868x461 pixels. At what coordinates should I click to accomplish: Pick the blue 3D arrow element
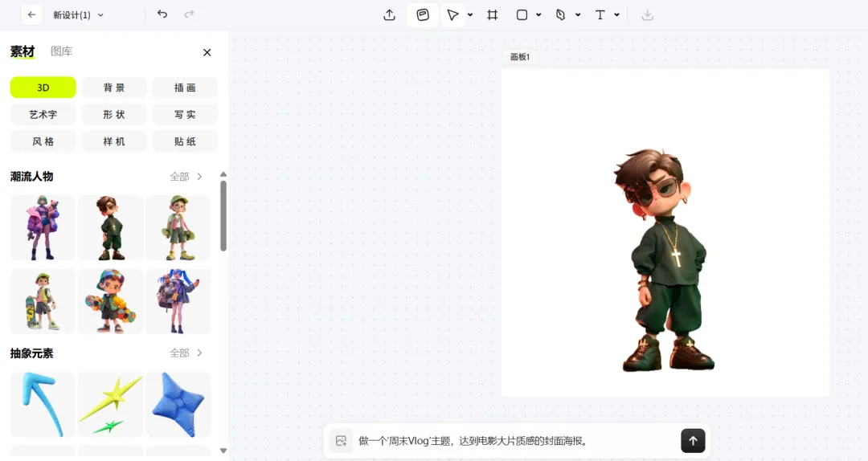(x=43, y=405)
